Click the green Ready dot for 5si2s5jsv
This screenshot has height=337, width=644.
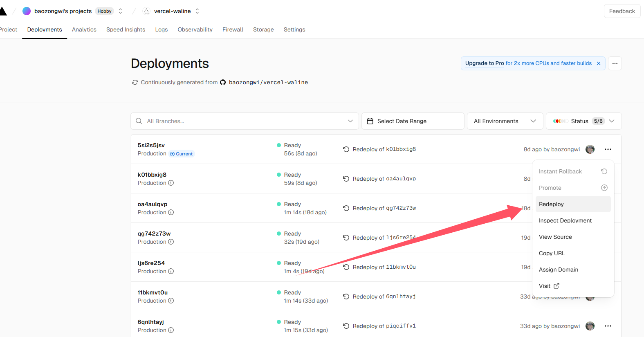click(279, 145)
